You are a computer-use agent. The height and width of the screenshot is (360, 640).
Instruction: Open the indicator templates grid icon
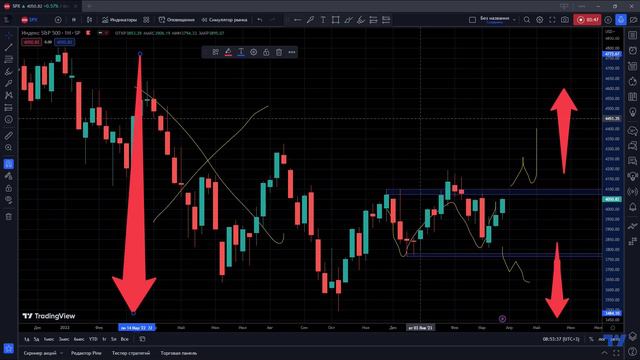click(x=146, y=20)
